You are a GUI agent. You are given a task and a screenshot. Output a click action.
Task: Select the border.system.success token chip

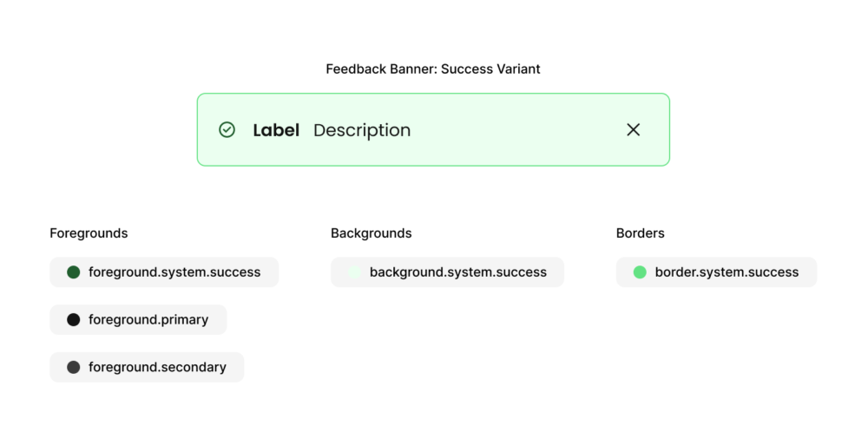coord(716,272)
